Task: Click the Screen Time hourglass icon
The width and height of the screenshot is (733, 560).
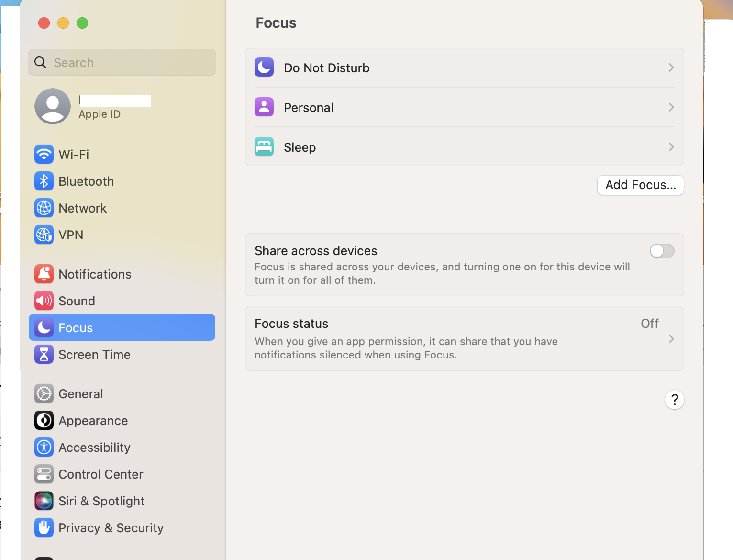Action: (x=44, y=354)
